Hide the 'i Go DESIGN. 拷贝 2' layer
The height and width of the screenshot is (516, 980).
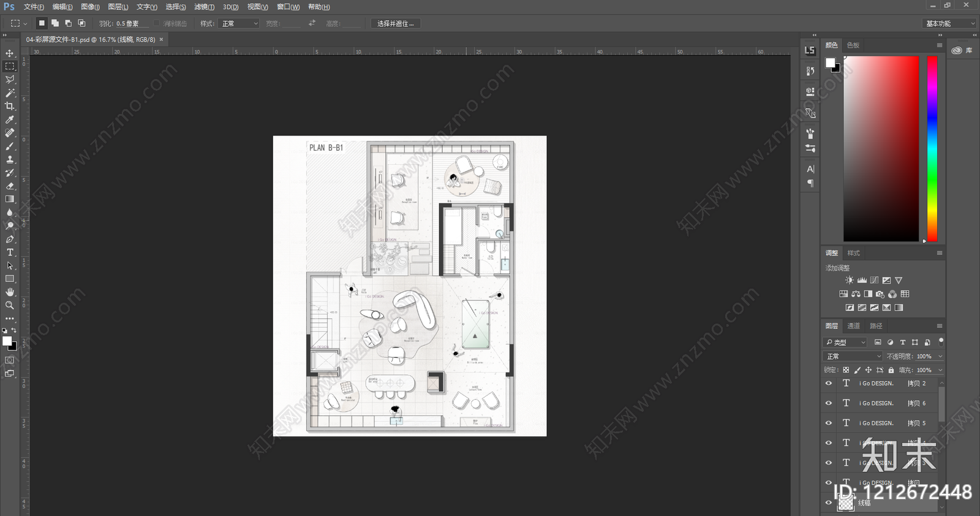(829, 384)
